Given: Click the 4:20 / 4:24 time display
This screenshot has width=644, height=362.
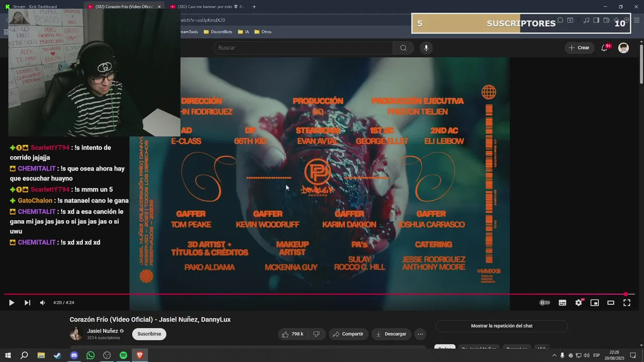Looking at the screenshot, I should [x=64, y=303].
